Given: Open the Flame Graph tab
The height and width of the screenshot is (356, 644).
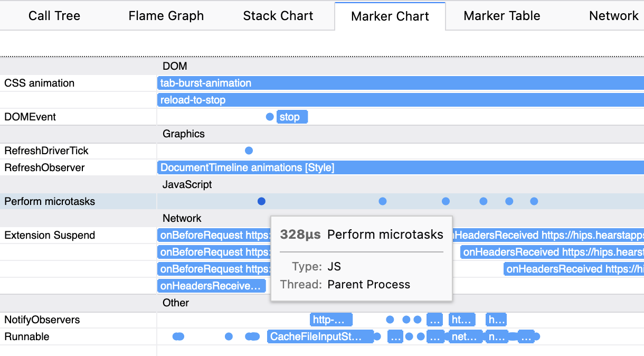Looking at the screenshot, I should pos(166,16).
